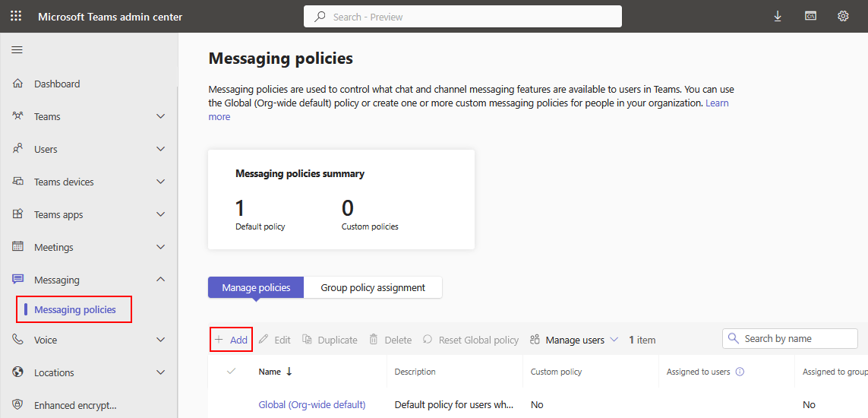Expand the Teams devices section
868x418 pixels.
[160, 182]
